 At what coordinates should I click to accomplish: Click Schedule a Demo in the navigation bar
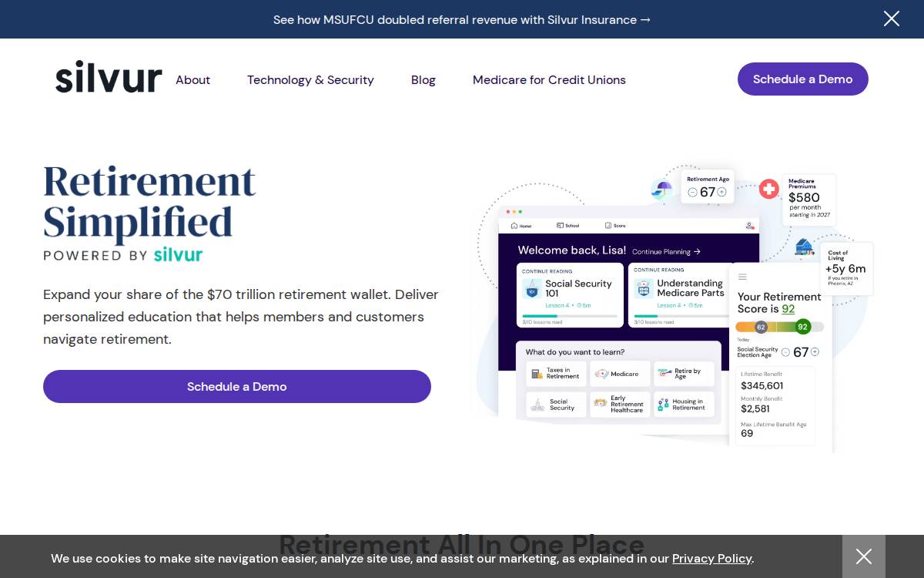pyautogui.click(x=802, y=79)
